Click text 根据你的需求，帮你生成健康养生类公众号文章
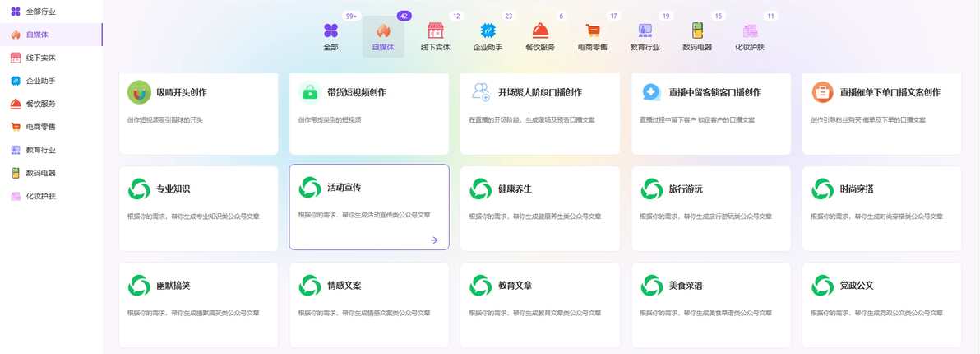This screenshot has width=980, height=354. 535,217
